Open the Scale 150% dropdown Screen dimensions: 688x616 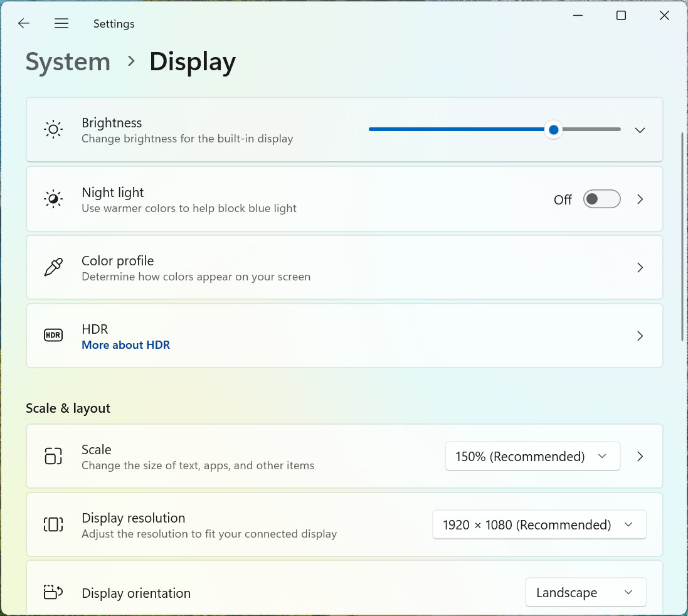pos(532,456)
